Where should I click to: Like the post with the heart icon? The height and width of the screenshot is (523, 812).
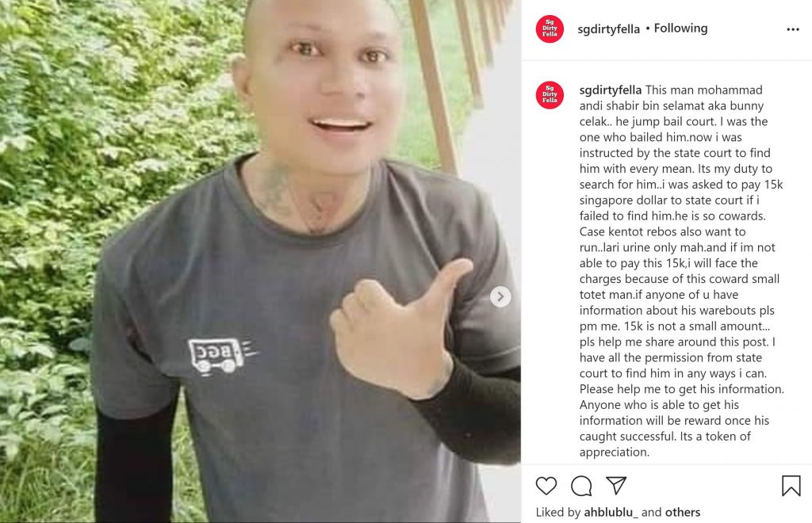tap(546, 486)
